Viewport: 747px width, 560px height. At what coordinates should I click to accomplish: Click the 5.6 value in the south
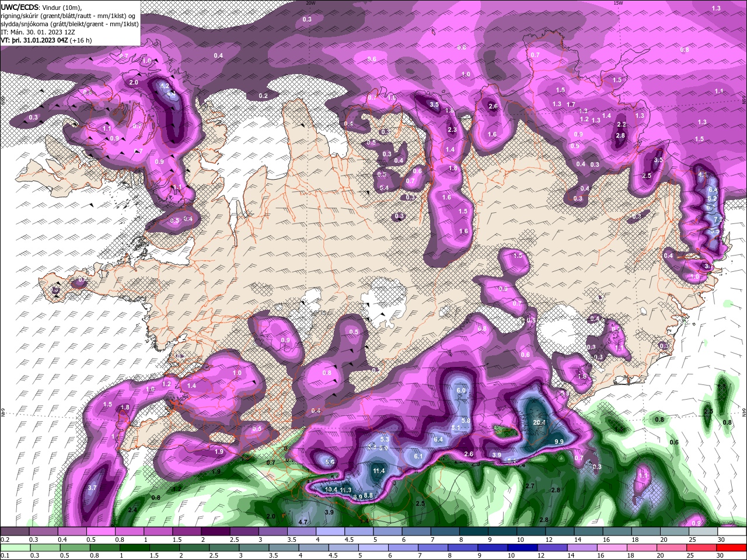pos(330,461)
